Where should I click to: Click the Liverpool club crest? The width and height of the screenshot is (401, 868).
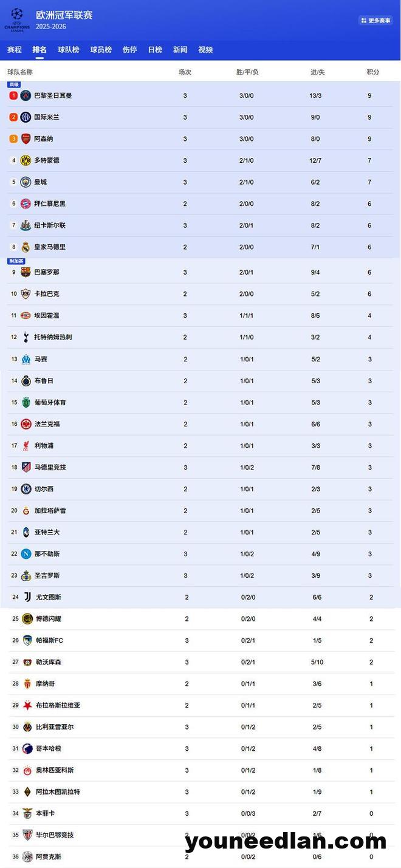pyautogui.click(x=26, y=446)
